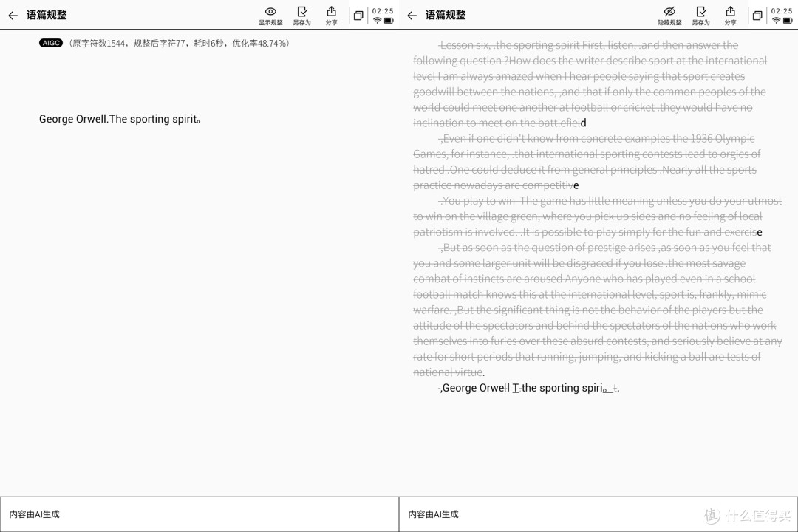Click the right pane title 语篇规整
This screenshot has width=798, height=532.
(x=446, y=16)
